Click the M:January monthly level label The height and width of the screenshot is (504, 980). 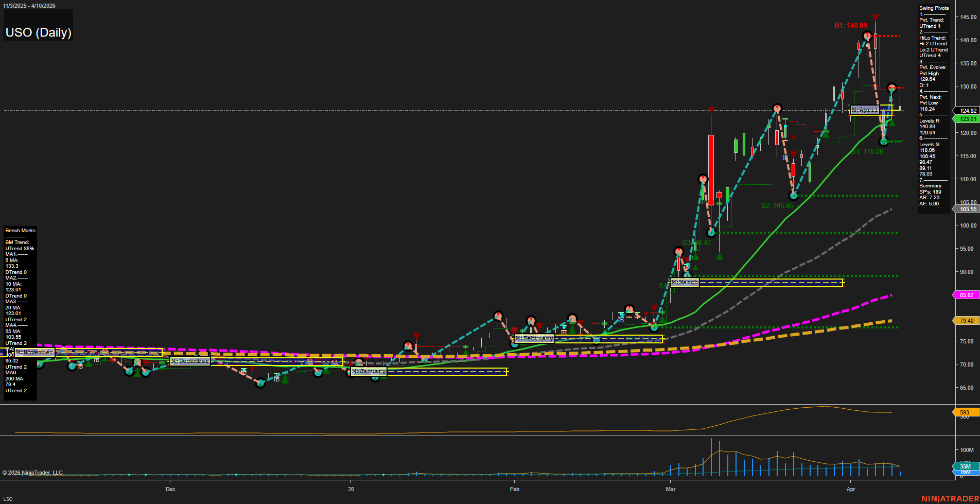369,371
